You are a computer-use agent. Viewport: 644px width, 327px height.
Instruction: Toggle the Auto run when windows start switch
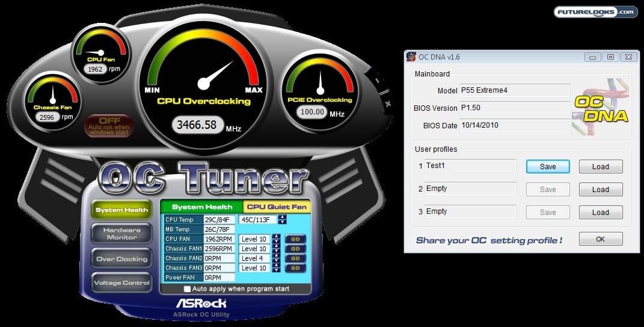click(x=108, y=125)
